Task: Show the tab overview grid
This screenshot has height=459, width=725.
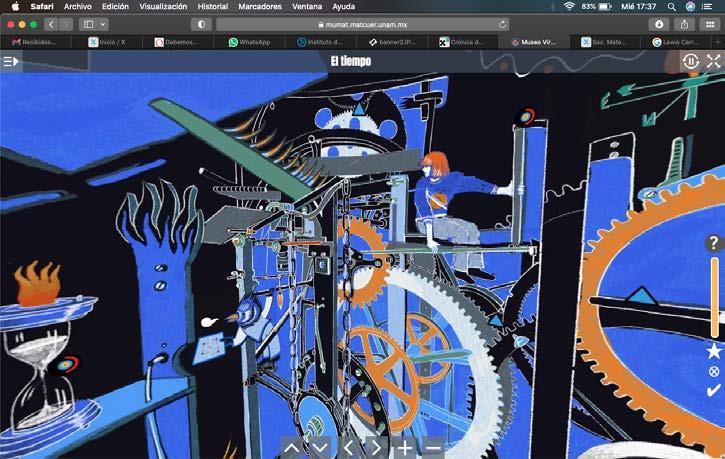Action: tap(710, 24)
